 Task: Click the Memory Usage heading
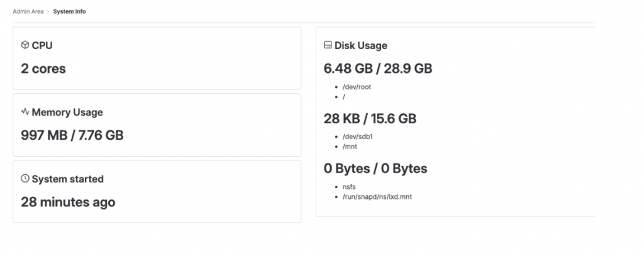click(67, 112)
